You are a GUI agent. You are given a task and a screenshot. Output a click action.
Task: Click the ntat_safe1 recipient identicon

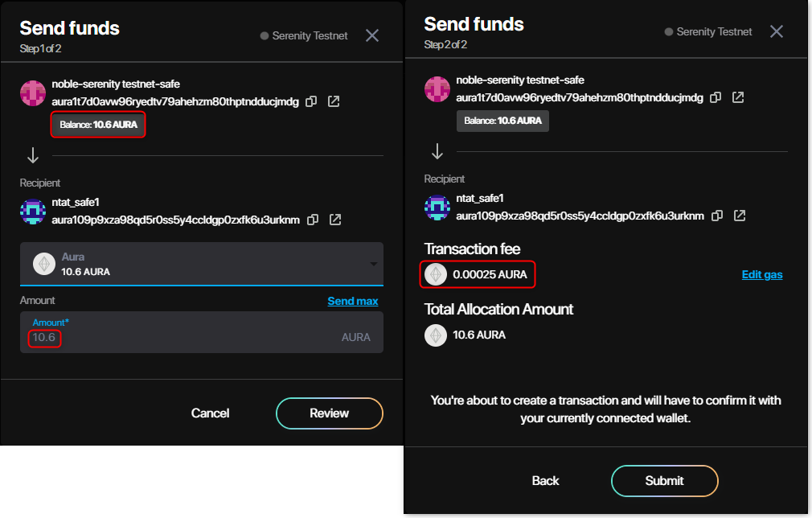[x=32, y=212]
